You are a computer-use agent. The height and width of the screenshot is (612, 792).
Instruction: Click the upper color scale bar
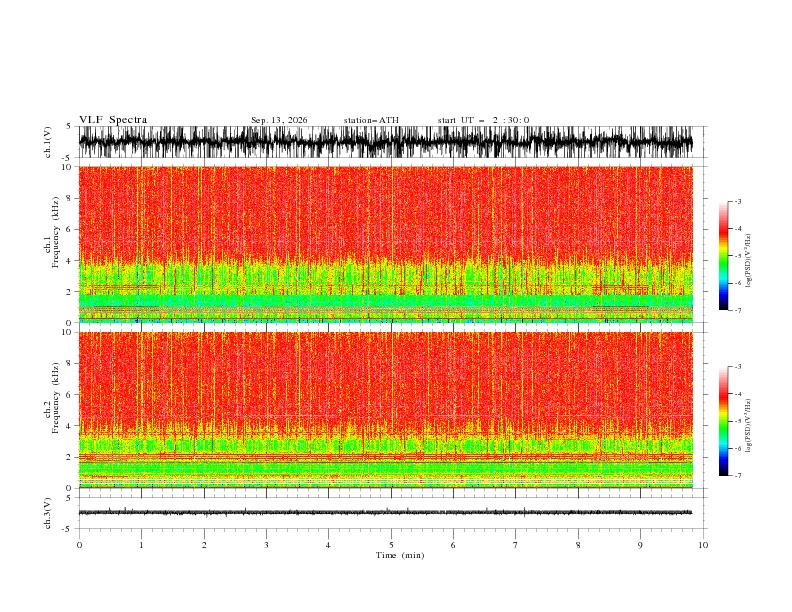pyautogui.click(x=723, y=256)
